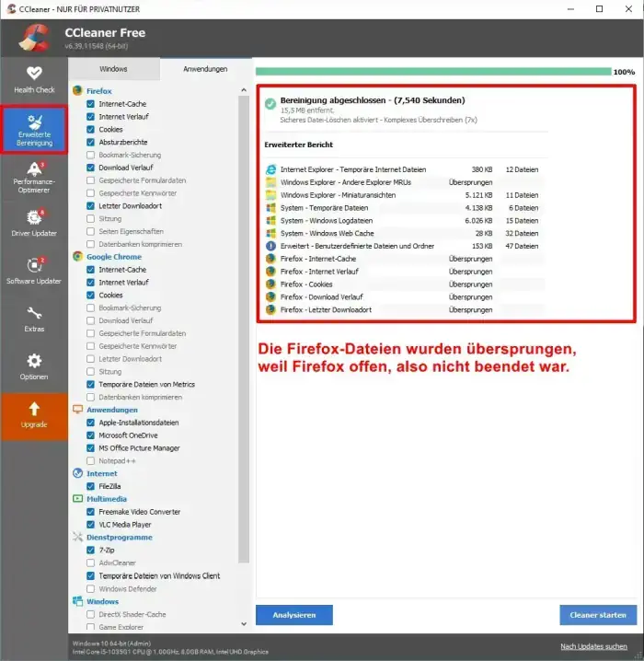Click the list scrollbar thumb

click(x=244, y=330)
